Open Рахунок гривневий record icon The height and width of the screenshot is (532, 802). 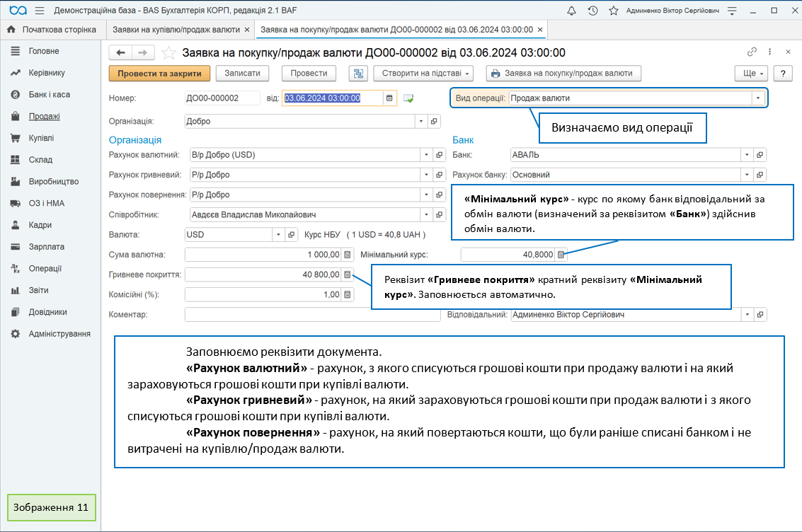tap(439, 175)
